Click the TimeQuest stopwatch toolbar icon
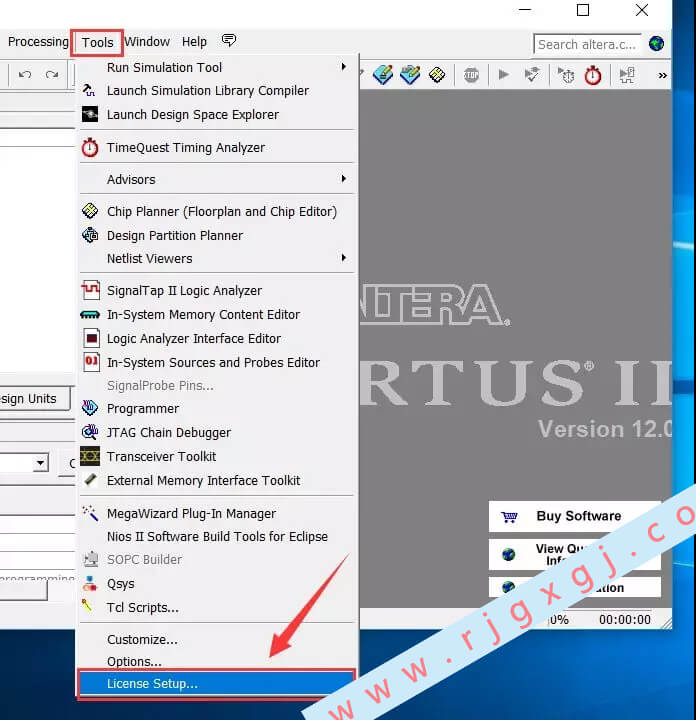The image size is (696, 720). pyautogui.click(x=593, y=75)
